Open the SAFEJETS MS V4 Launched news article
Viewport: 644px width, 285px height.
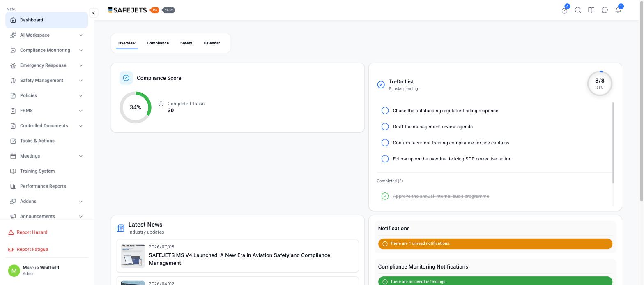click(237, 256)
